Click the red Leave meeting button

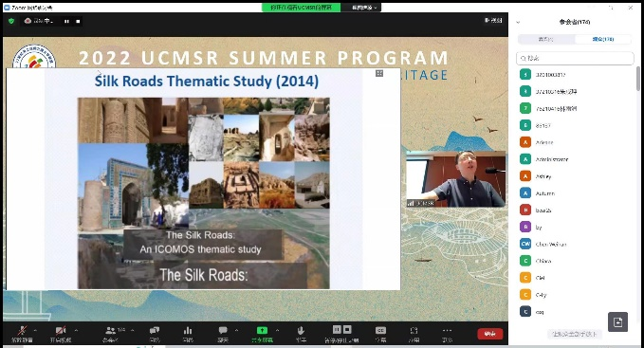click(x=490, y=334)
